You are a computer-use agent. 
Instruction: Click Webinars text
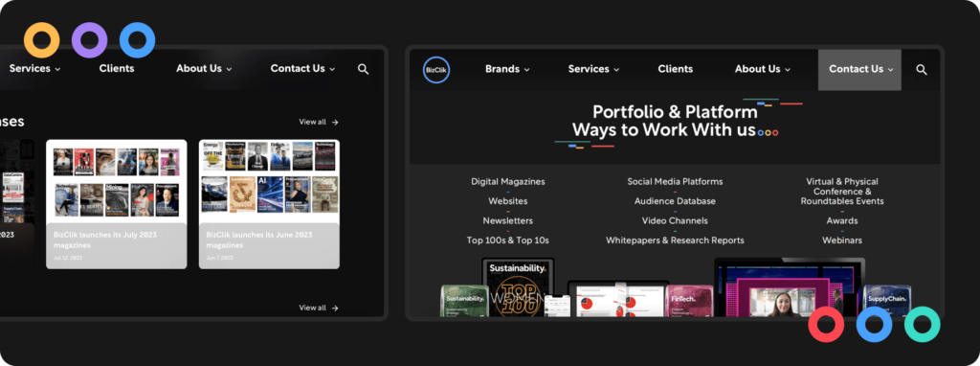[842, 240]
